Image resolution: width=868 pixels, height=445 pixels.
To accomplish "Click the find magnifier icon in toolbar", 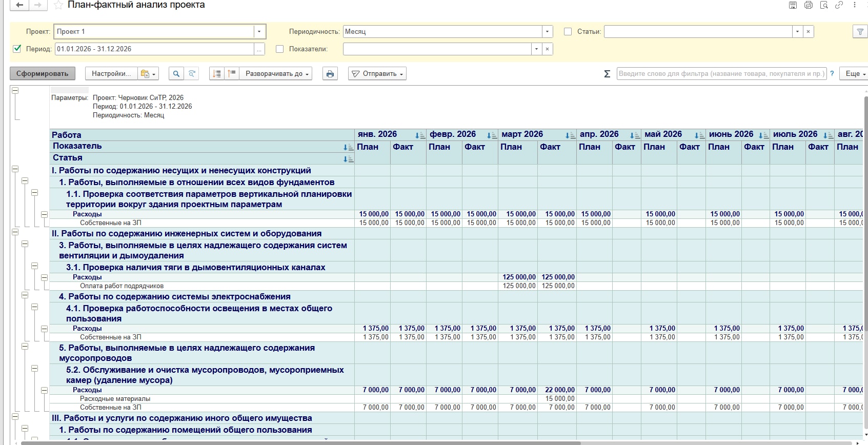I will tap(176, 74).
